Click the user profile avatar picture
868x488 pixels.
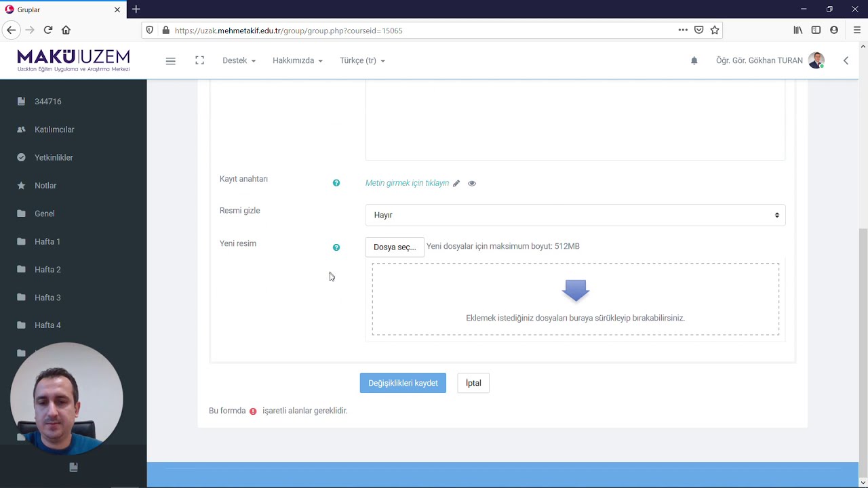point(816,60)
